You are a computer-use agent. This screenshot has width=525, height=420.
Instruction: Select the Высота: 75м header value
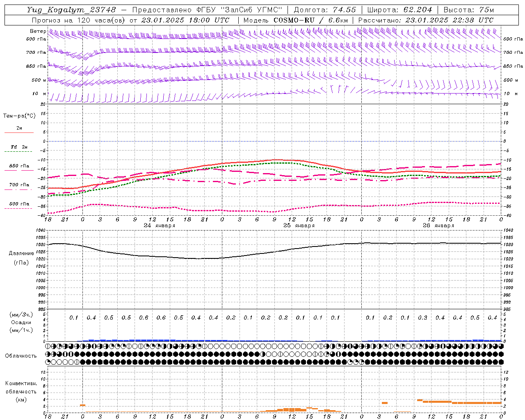click(469, 10)
